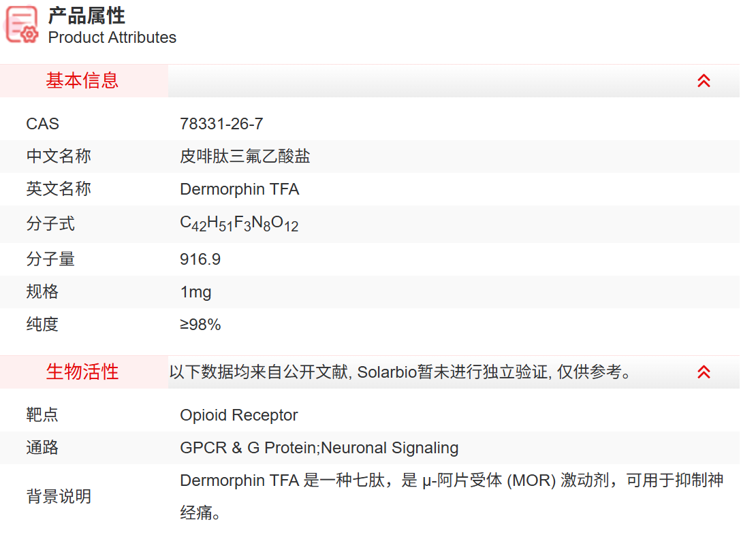
Task: Click the Chinese name 皮啡肽三氟乙酸盐
Action: (x=244, y=156)
